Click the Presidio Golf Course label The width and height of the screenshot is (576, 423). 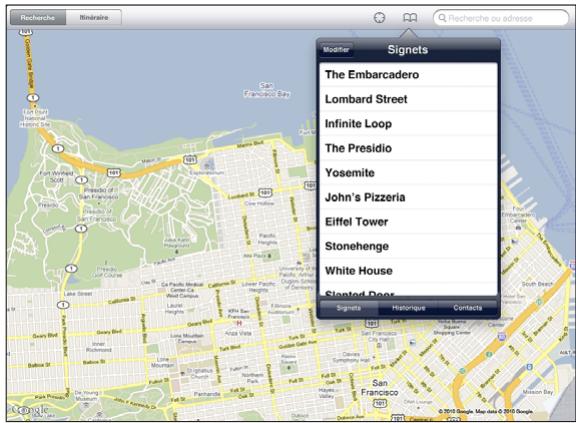[x=107, y=272]
